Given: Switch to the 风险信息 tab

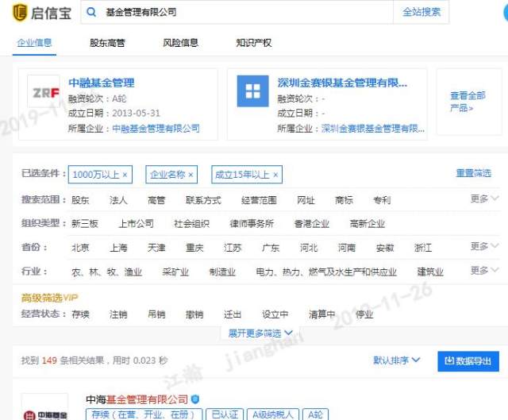Looking at the screenshot, I should (x=180, y=43).
